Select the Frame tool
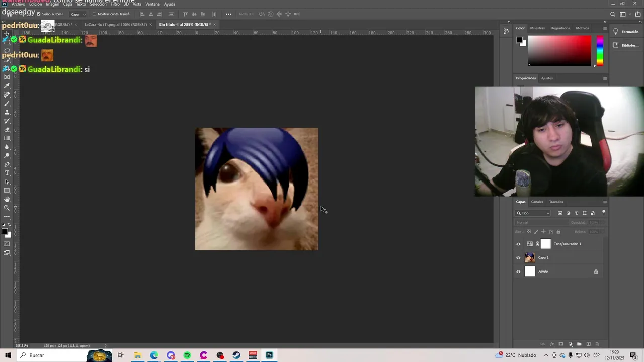The width and height of the screenshot is (644, 362). point(7,77)
